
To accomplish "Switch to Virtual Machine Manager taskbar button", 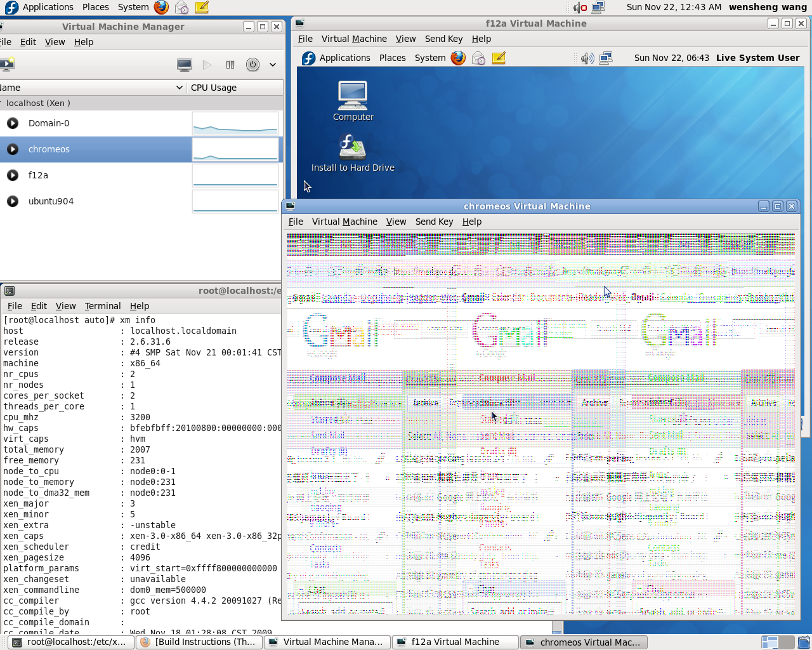I will [327, 642].
